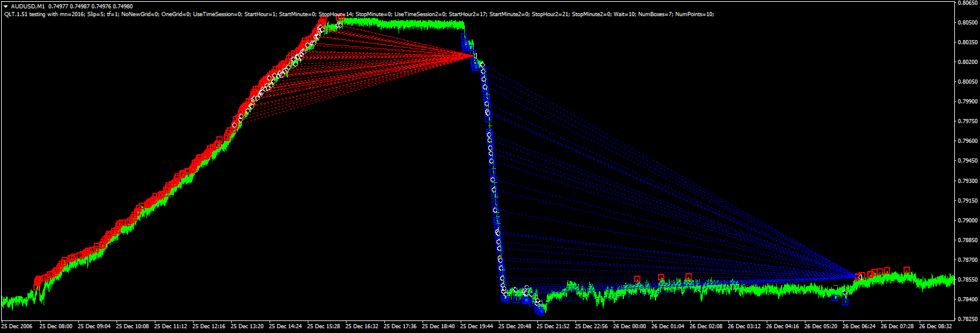Screen dimensions: 980x333
Task: Click the 25 Dec 17:36 time label
Action: [x=400, y=326]
